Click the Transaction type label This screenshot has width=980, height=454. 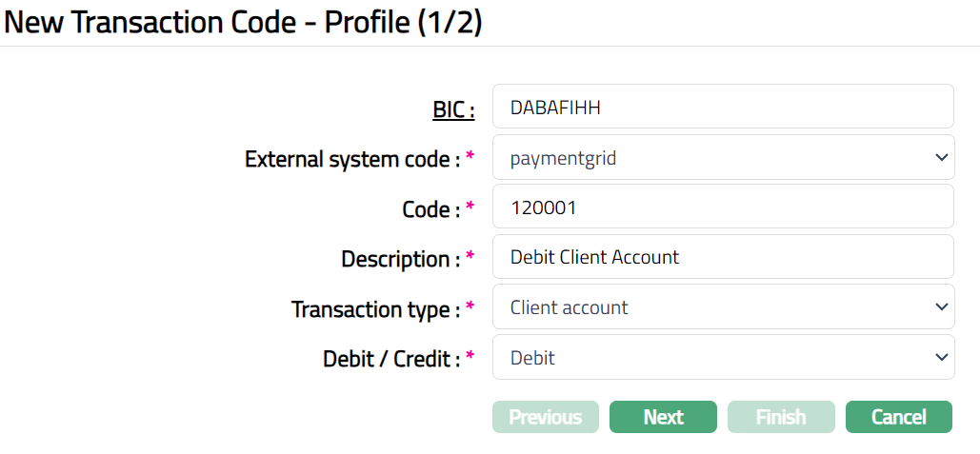click(375, 309)
